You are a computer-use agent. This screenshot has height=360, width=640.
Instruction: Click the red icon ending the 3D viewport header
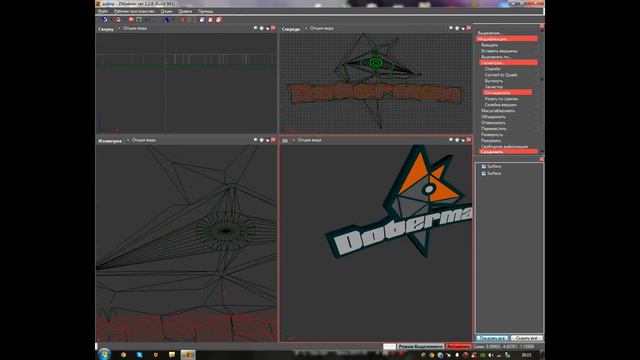click(469, 140)
